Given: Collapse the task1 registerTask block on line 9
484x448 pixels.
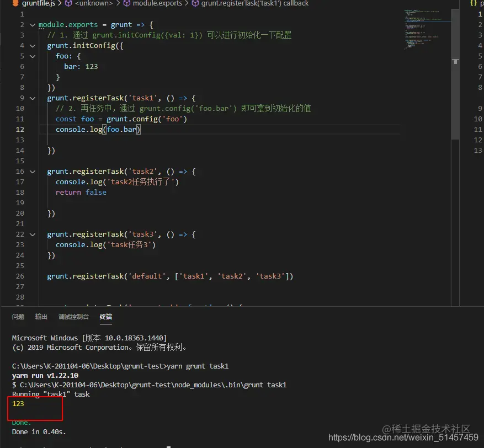Looking at the screenshot, I should pyautogui.click(x=33, y=98).
